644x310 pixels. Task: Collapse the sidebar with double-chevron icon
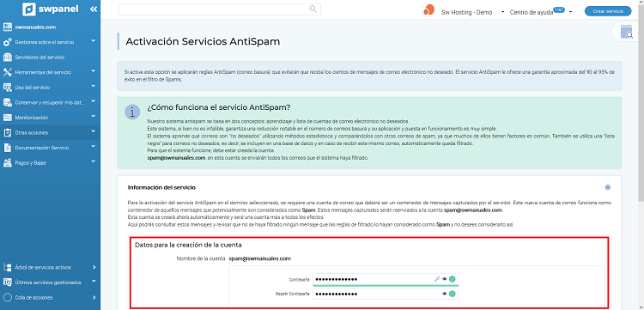point(94,9)
